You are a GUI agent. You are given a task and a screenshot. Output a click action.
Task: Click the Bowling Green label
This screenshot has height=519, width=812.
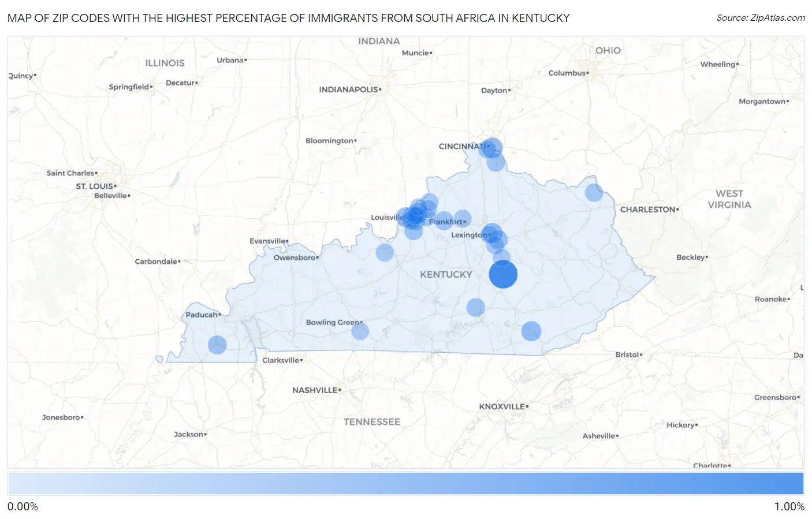pyautogui.click(x=333, y=322)
